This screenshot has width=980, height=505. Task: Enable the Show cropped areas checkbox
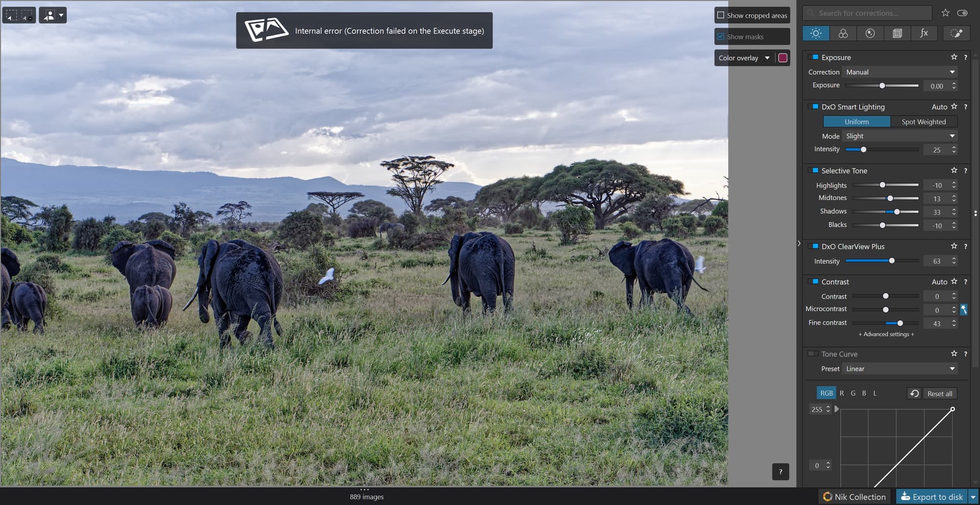point(721,15)
